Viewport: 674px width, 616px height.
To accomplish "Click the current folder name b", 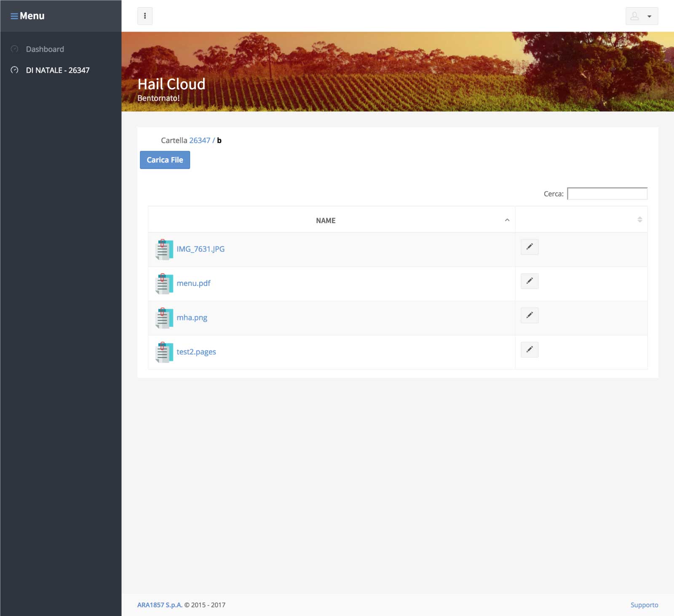I will pos(219,140).
